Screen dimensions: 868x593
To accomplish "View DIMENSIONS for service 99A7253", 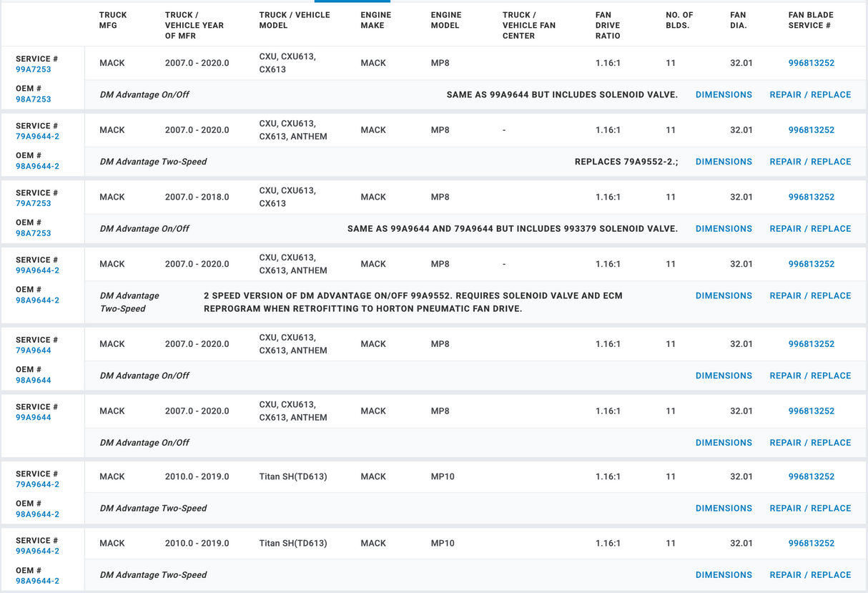I will pyautogui.click(x=724, y=94).
